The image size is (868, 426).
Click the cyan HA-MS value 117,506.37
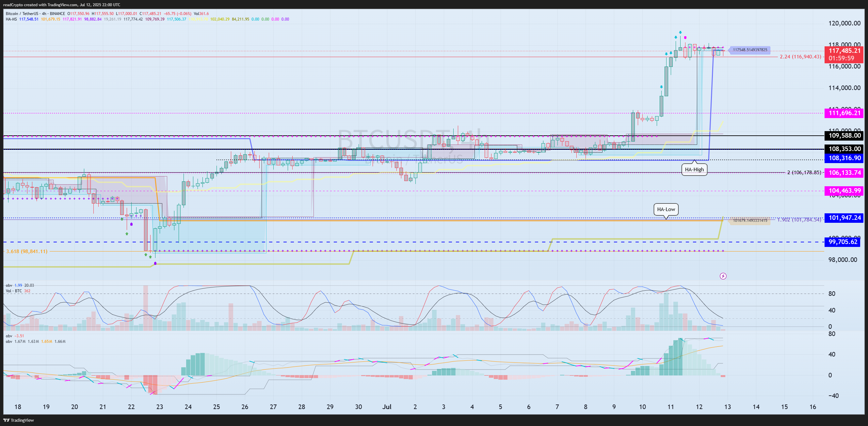pyautogui.click(x=176, y=19)
